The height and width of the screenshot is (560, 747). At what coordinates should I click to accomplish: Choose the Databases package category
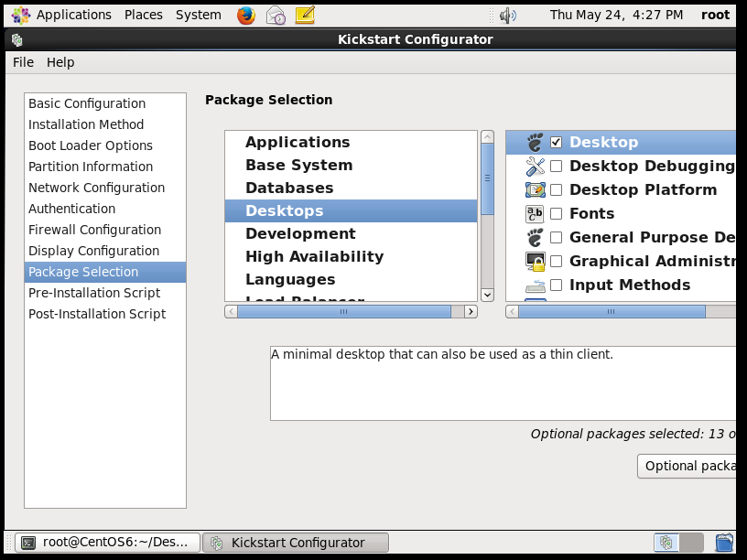pos(351,188)
